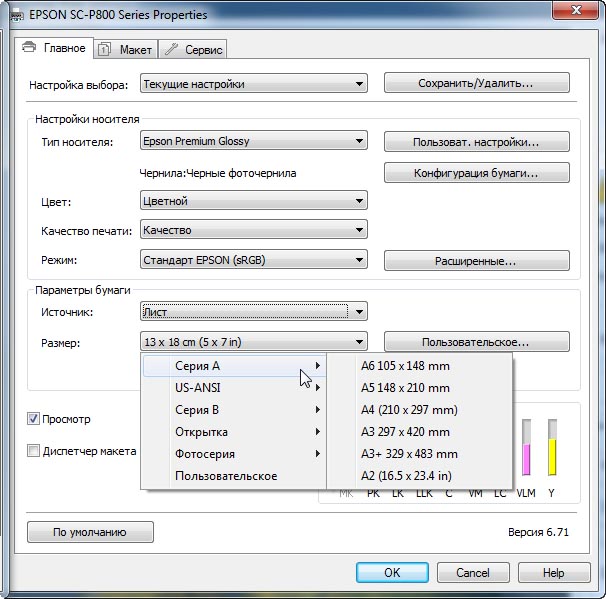Click the printer icon on Главное tab

point(29,47)
